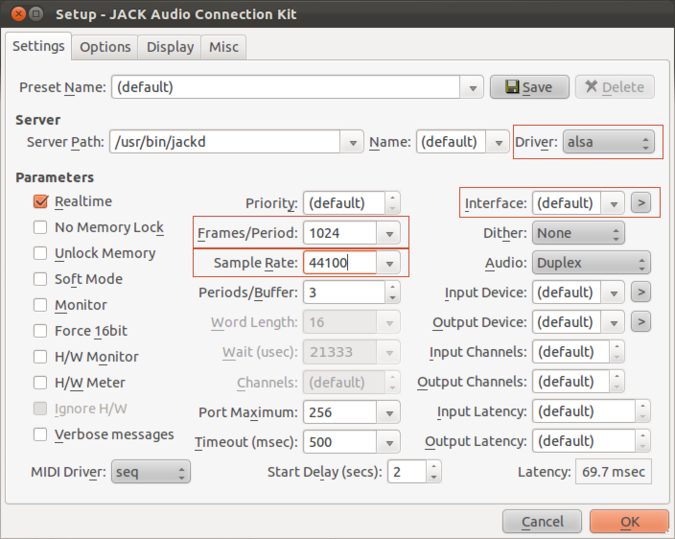Click the arrow button next to Interface

[640, 203]
